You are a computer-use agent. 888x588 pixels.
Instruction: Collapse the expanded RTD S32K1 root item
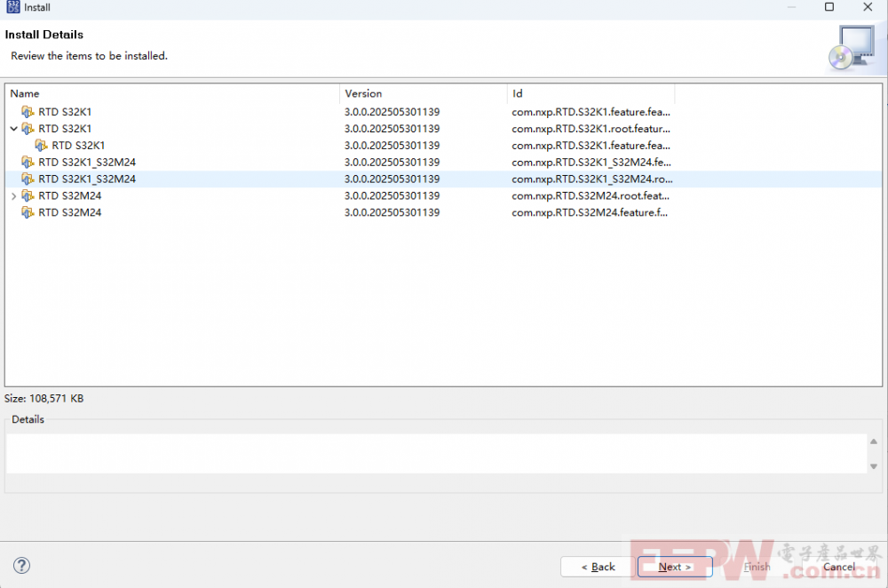(14, 129)
